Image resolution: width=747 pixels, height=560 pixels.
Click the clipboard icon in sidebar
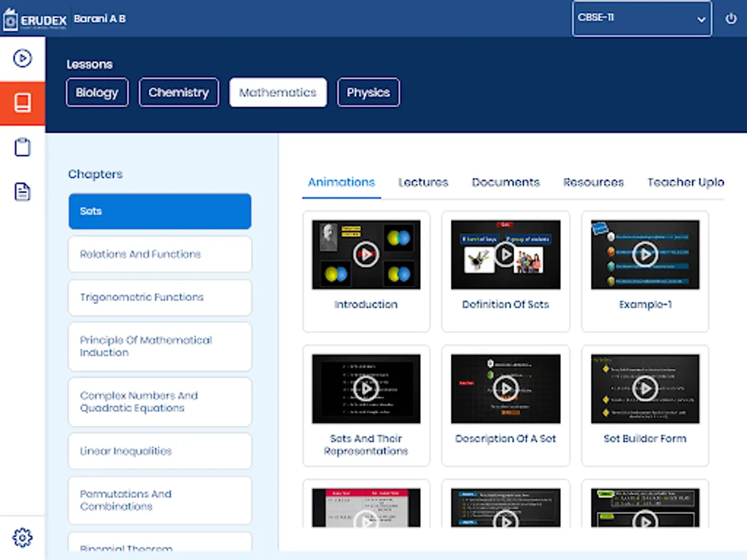[22, 147]
